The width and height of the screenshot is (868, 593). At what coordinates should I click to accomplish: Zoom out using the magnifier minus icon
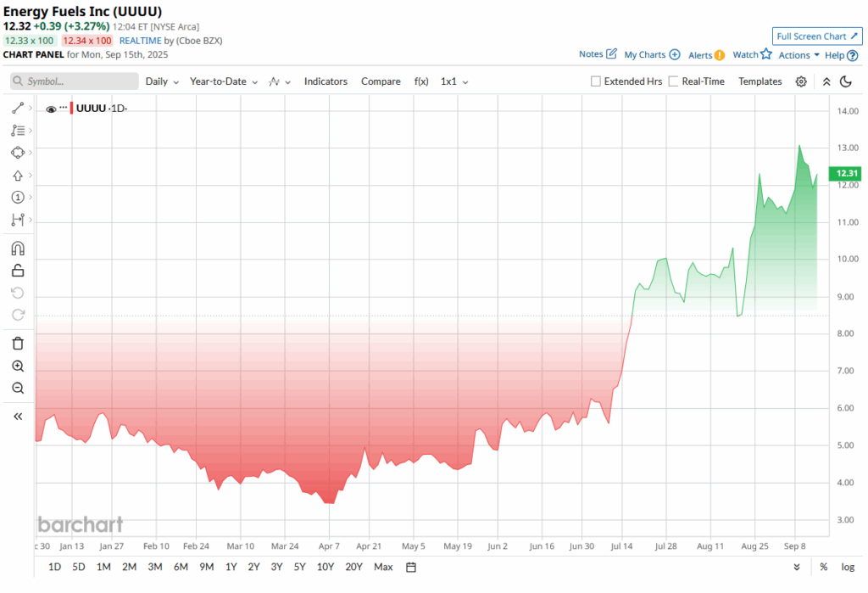pyautogui.click(x=18, y=388)
